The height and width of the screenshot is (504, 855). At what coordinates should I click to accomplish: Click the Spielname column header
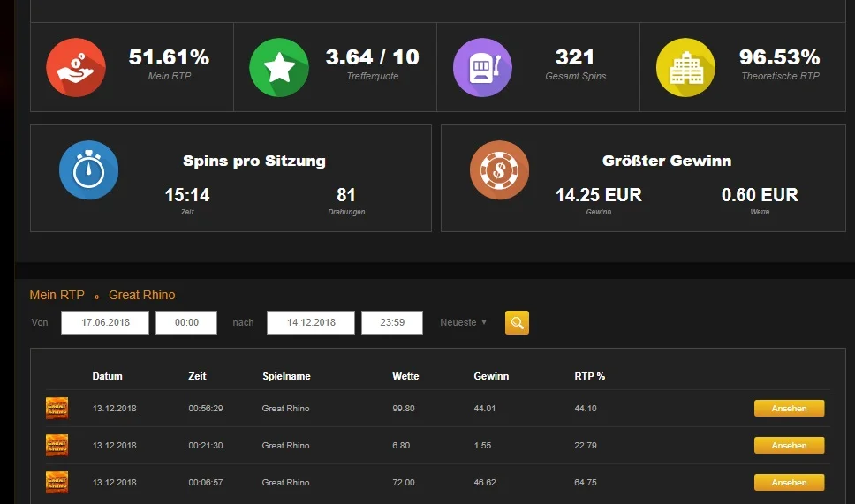(x=286, y=376)
